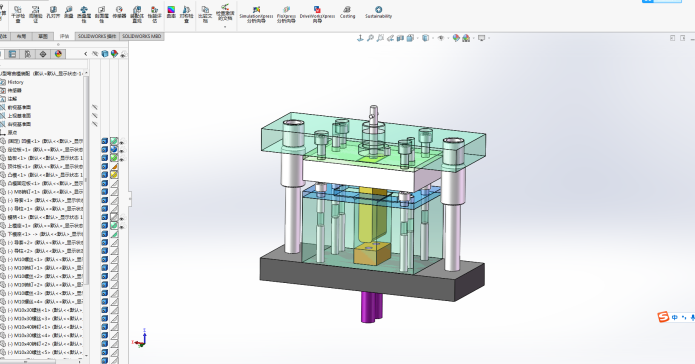Launch FloXpress analysis wizard

(x=286, y=15)
